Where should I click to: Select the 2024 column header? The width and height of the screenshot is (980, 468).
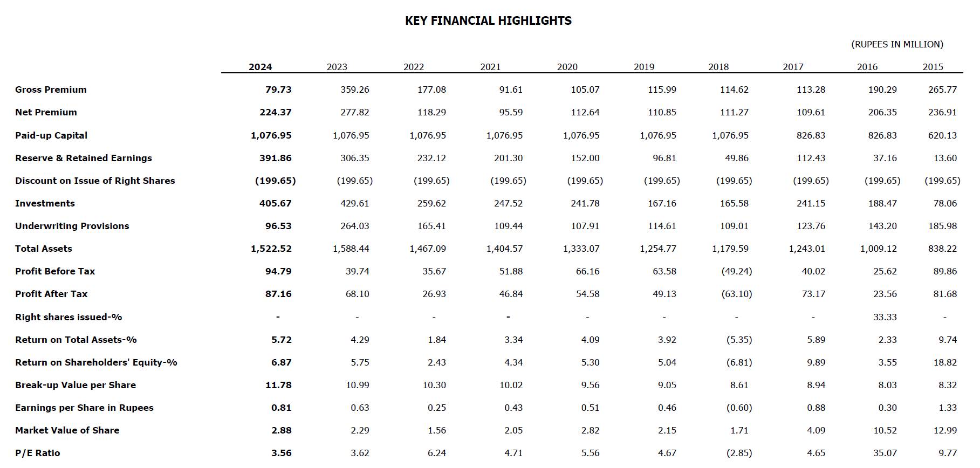(260, 67)
